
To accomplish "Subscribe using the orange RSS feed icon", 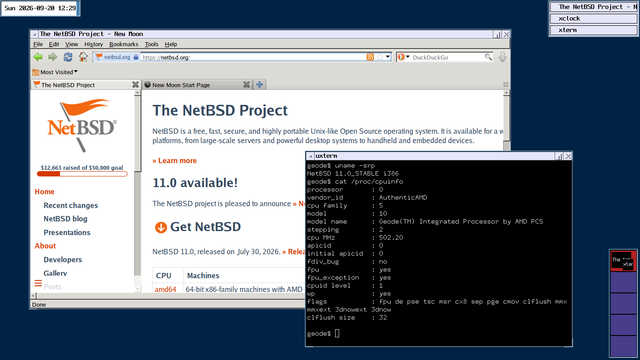I will pos(370,57).
